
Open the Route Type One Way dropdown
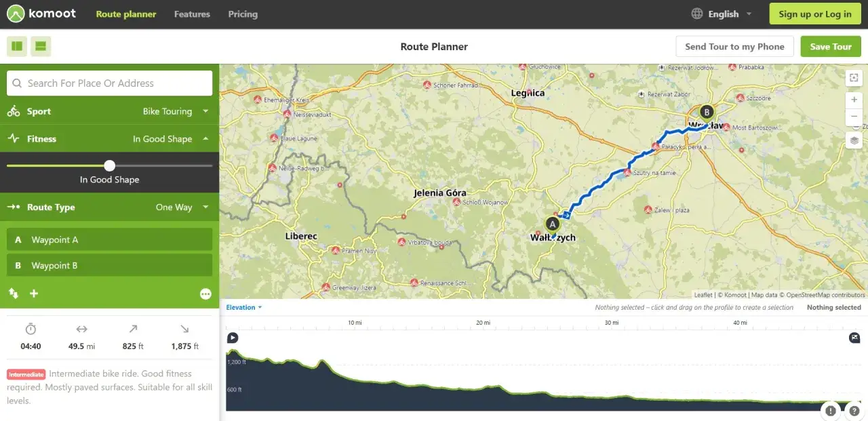pos(181,207)
